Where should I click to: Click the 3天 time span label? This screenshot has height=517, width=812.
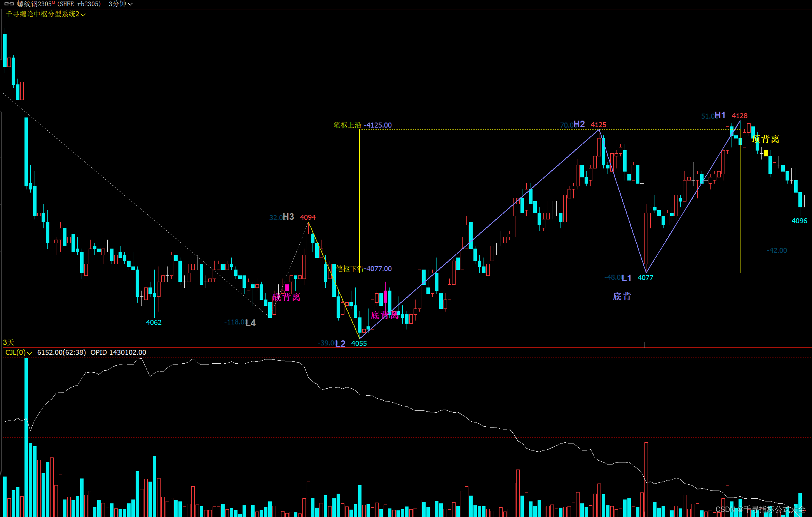9,342
